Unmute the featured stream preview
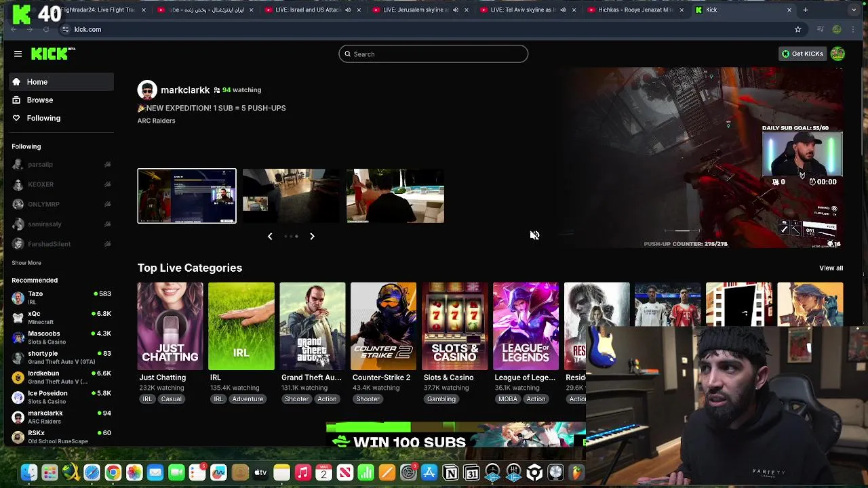Image resolution: width=868 pixels, height=488 pixels. pyautogui.click(x=534, y=235)
